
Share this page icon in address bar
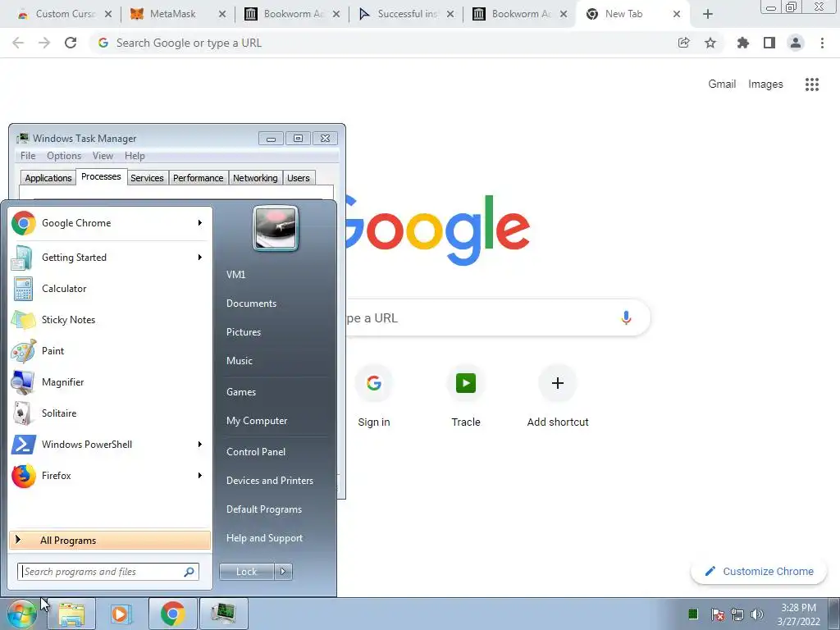pyautogui.click(x=683, y=43)
